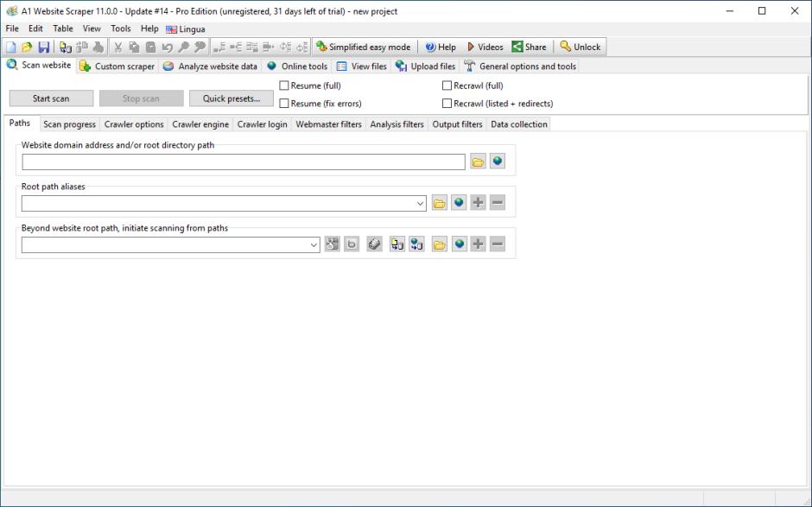Click the Find magnifier toolbar icon
Screen dimensions: 812x507
coord(183,48)
